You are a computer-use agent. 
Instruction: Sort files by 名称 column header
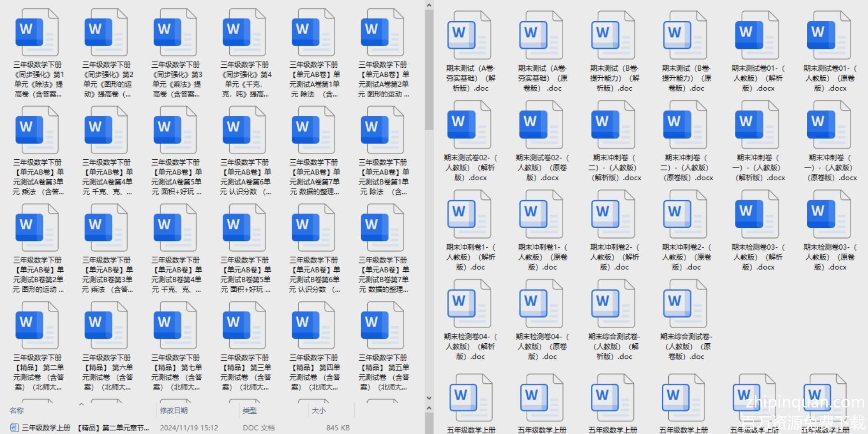pos(17,411)
